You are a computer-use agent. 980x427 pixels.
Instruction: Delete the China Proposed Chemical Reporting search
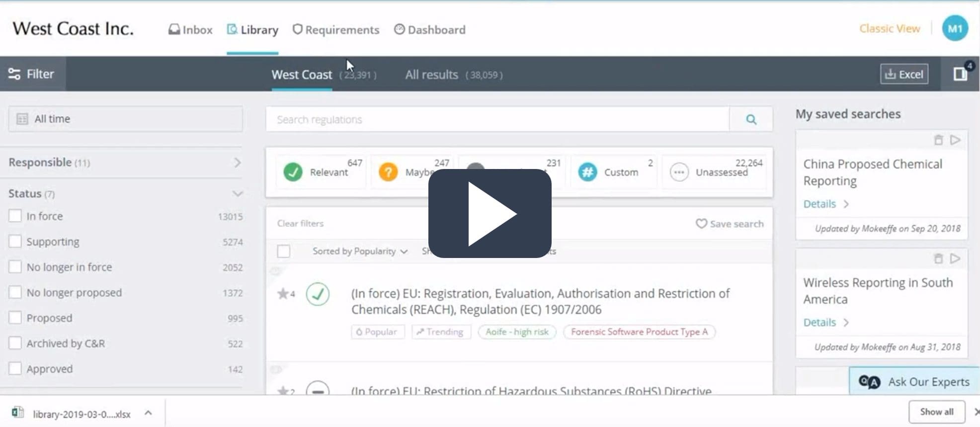pos(938,140)
